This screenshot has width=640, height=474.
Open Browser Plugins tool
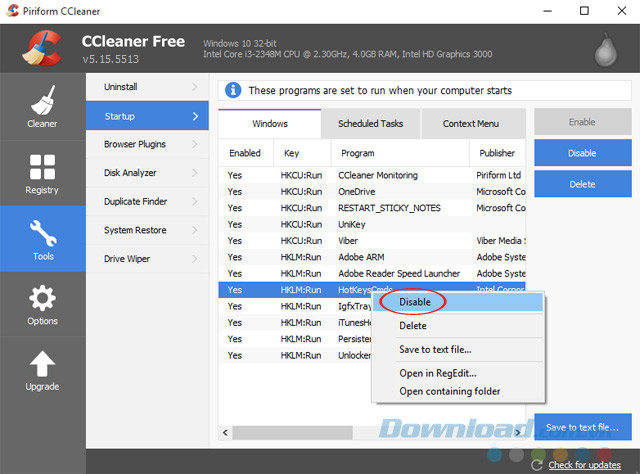point(147,144)
